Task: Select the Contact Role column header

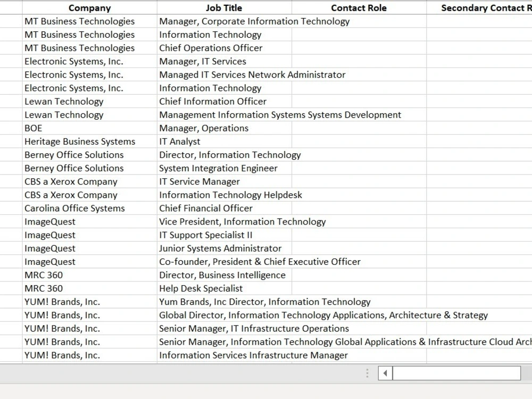Action: 359,8
